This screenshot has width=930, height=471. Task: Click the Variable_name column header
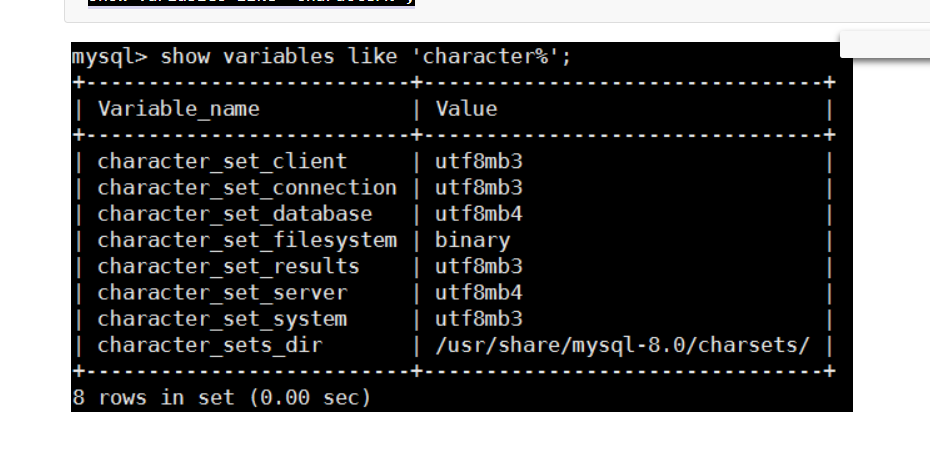tap(178, 108)
